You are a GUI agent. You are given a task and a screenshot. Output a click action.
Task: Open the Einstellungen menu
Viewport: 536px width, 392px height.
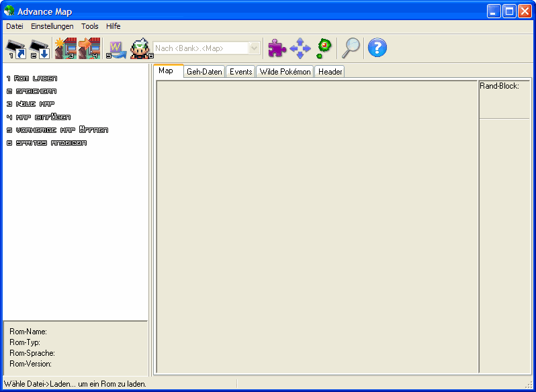pos(52,26)
